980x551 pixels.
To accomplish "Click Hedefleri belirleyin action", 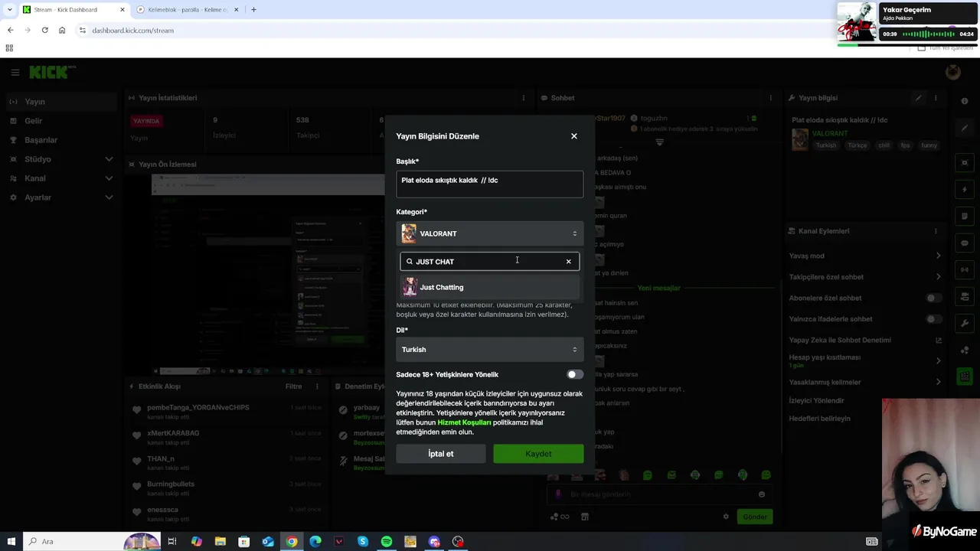I will (820, 419).
